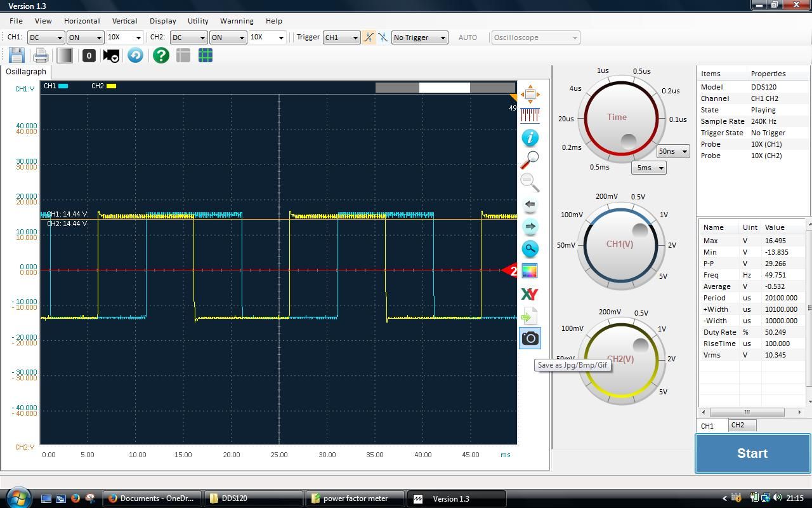Image resolution: width=812 pixels, height=508 pixels.
Task: Select the zoom-in magnifier tool
Action: pyautogui.click(x=530, y=160)
